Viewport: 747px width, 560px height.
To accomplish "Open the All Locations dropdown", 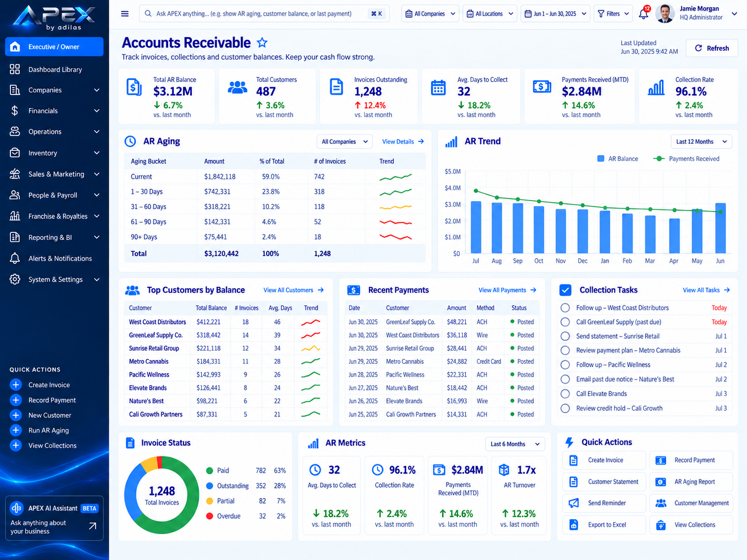I will point(490,14).
